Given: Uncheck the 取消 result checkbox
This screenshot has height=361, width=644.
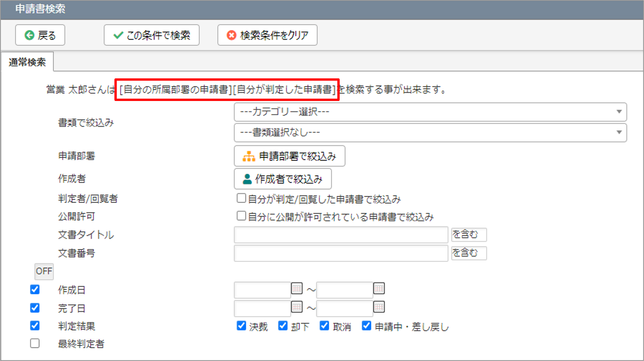Looking at the screenshot, I should tap(324, 326).
